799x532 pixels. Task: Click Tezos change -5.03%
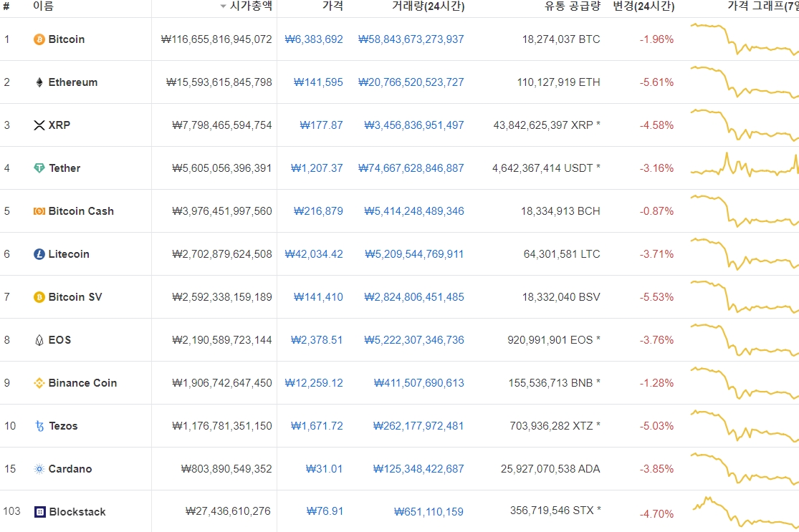point(657,426)
